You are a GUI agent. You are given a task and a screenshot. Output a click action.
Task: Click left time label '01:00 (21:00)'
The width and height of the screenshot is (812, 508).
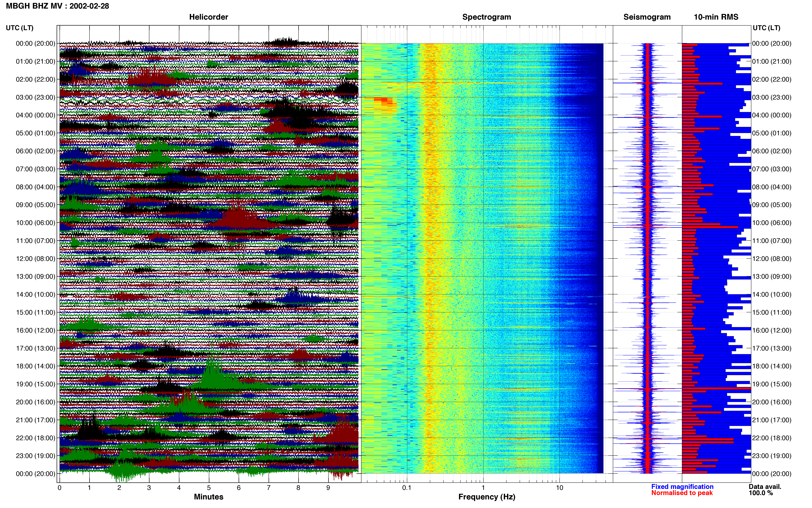pyautogui.click(x=35, y=61)
